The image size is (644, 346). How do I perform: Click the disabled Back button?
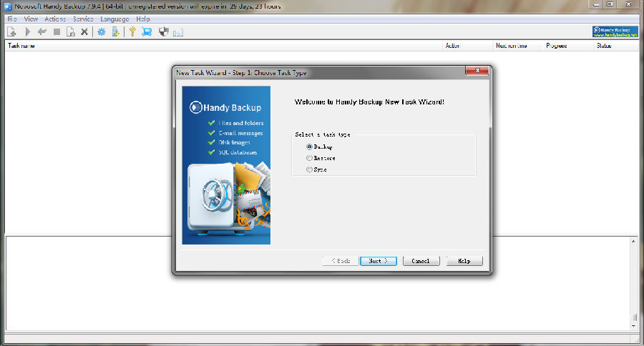341,261
